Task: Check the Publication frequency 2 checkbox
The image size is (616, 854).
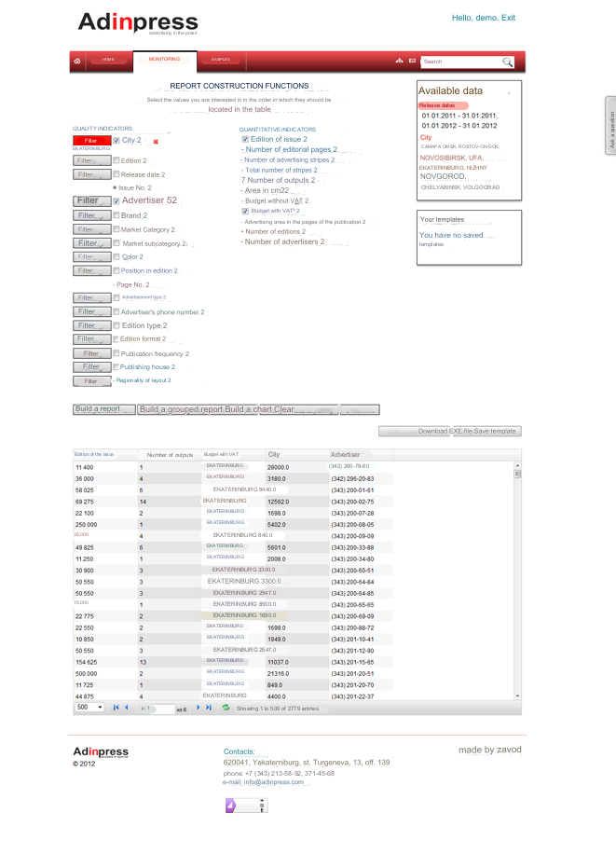Action: tap(116, 353)
